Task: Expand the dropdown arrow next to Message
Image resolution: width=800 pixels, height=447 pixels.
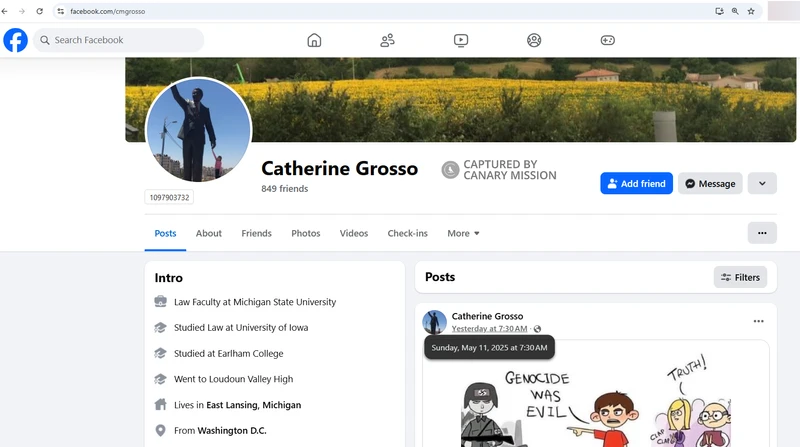Action: (x=762, y=183)
